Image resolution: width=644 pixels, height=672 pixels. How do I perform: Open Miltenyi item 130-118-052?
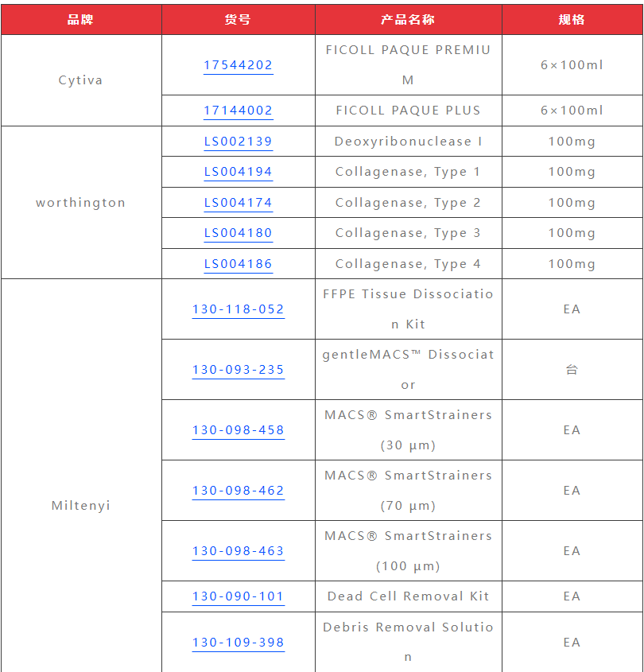(238, 309)
